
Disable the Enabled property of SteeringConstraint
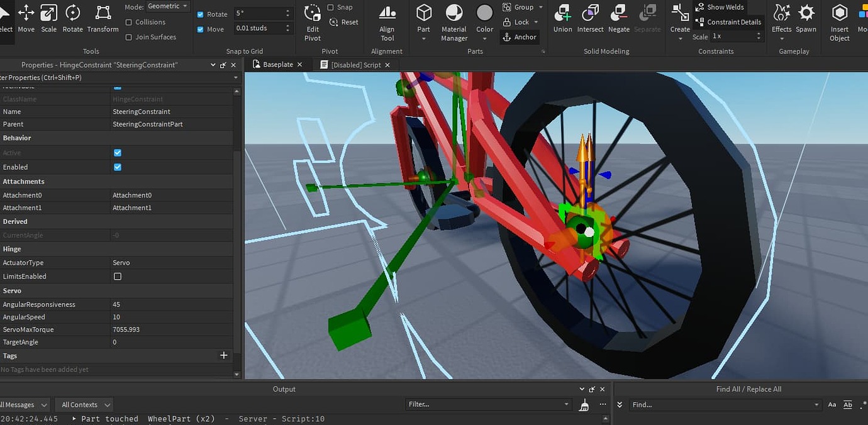coord(118,167)
